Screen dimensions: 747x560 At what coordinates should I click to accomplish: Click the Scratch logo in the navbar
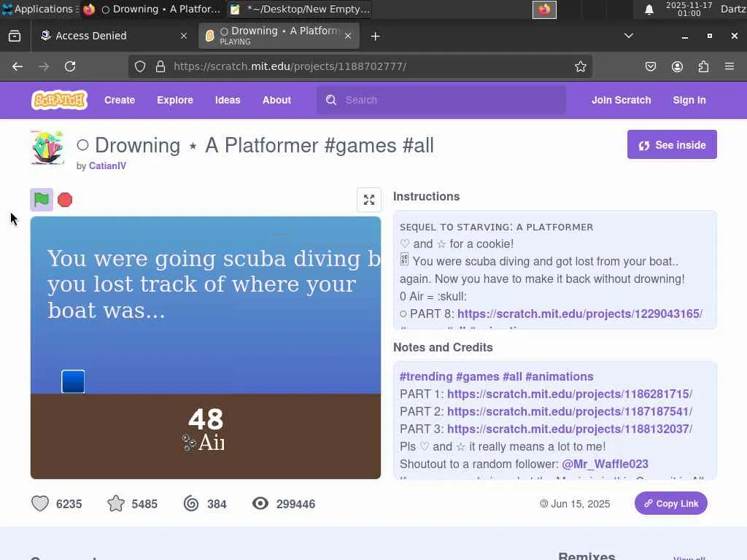pos(59,100)
